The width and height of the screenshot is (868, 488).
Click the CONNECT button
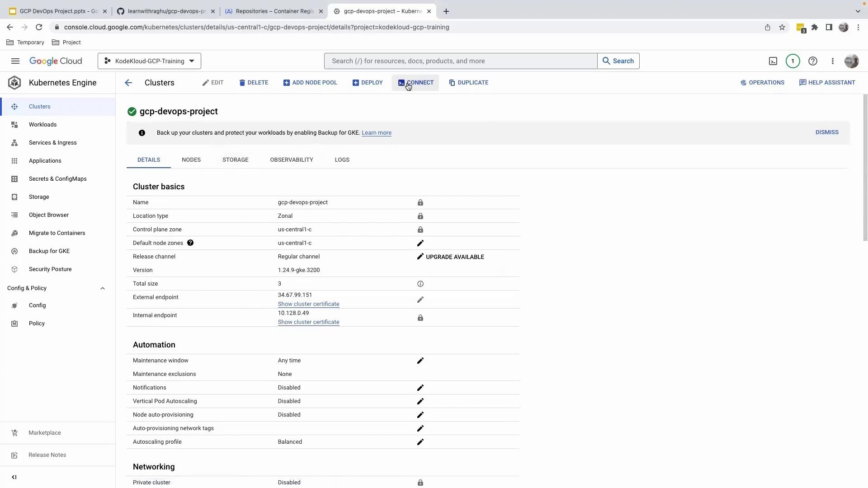point(415,83)
